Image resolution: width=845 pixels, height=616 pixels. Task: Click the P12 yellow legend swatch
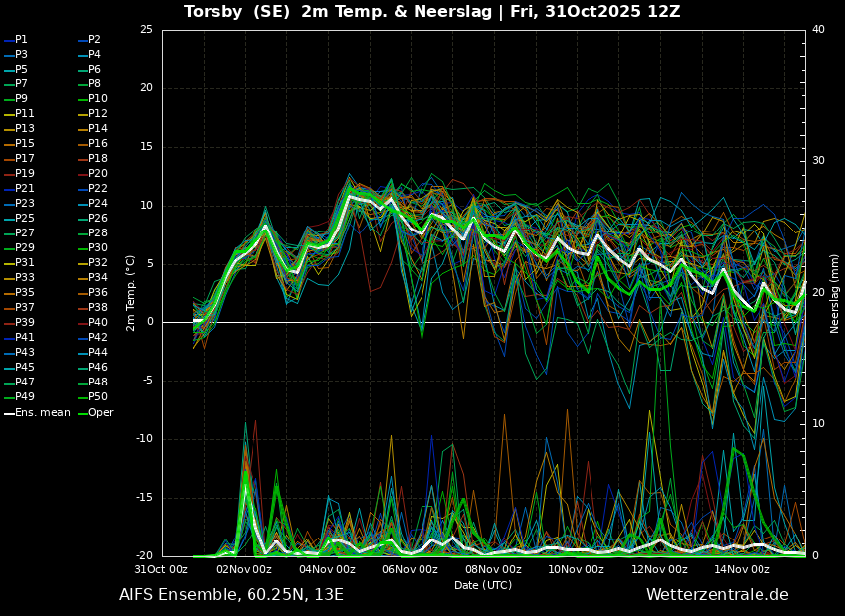[x=83, y=114]
